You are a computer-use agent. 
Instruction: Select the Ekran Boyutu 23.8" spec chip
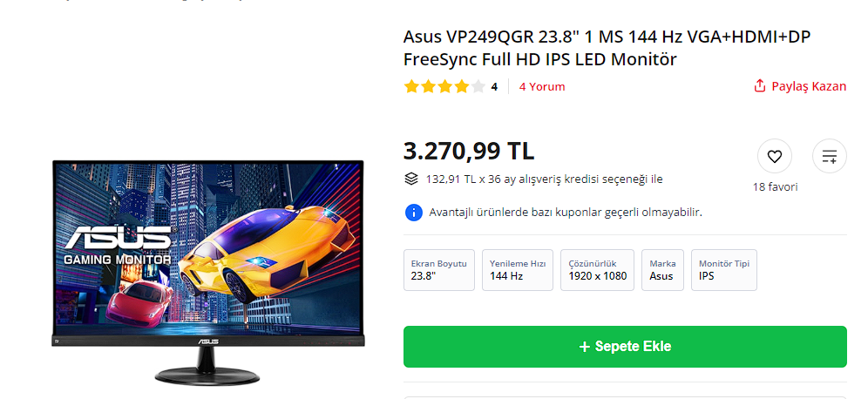[439, 270]
